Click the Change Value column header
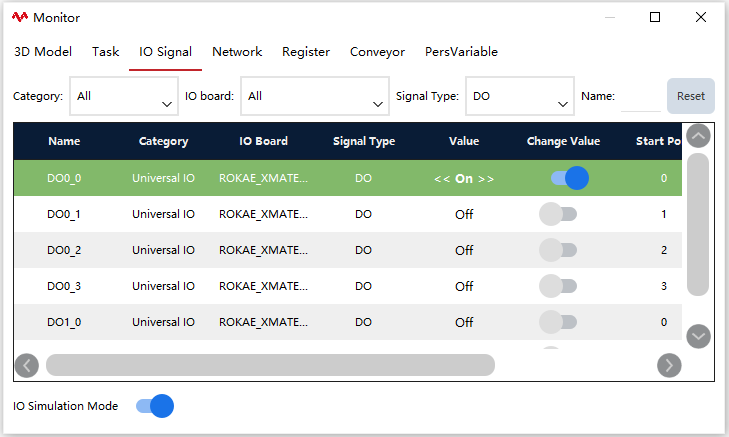This screenshot has width=729, height=437. [563, 141]
